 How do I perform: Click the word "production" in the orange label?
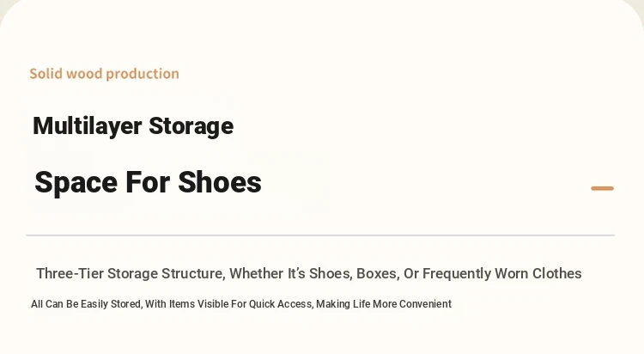pyautogui.click(x=142, y=75)
